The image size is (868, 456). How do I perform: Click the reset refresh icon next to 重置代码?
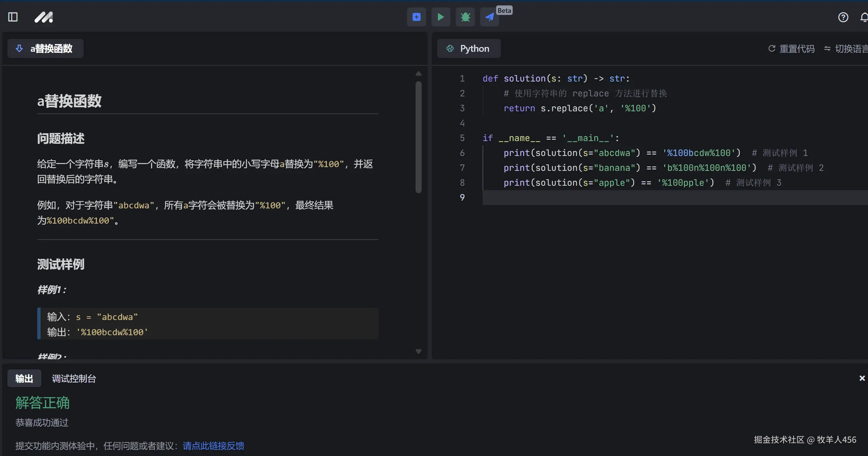coord(772,49)
